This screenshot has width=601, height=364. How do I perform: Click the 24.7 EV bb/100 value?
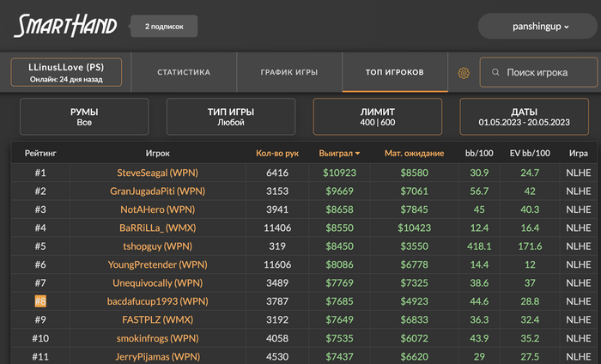[530, 173]
